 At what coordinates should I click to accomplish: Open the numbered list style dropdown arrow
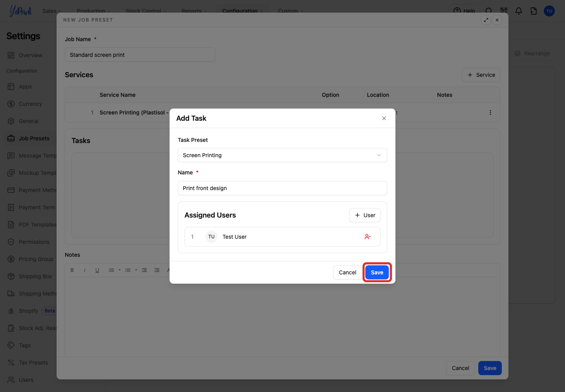click(x=120, y=270)
